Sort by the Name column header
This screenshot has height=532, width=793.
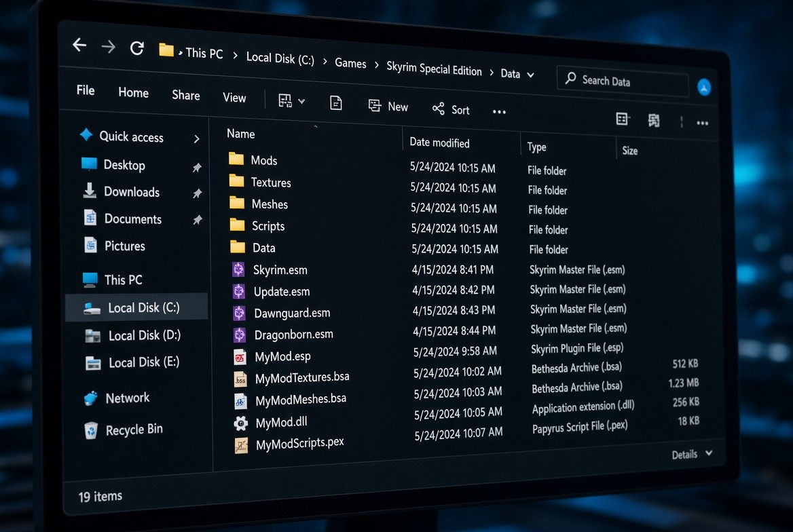241,134
